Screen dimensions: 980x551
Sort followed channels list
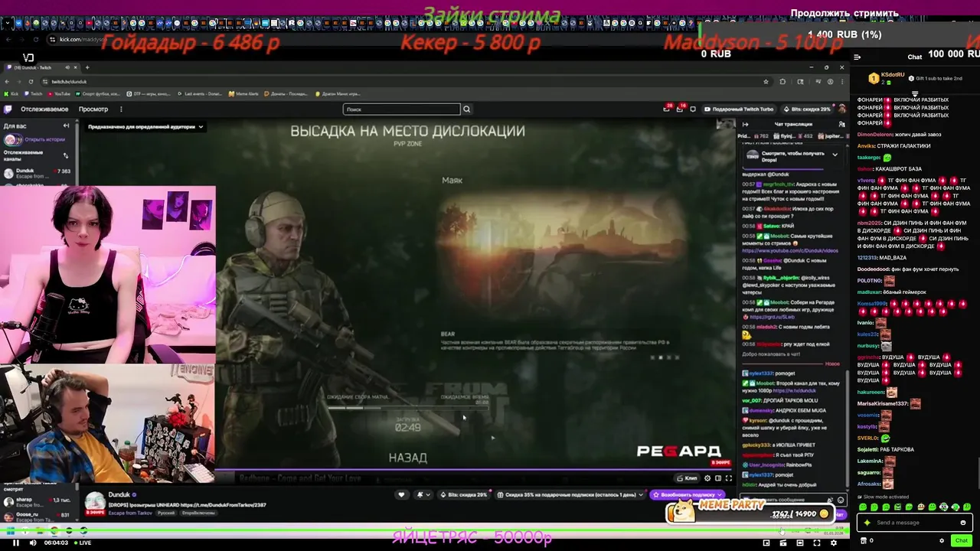click(x=66, y=155)
